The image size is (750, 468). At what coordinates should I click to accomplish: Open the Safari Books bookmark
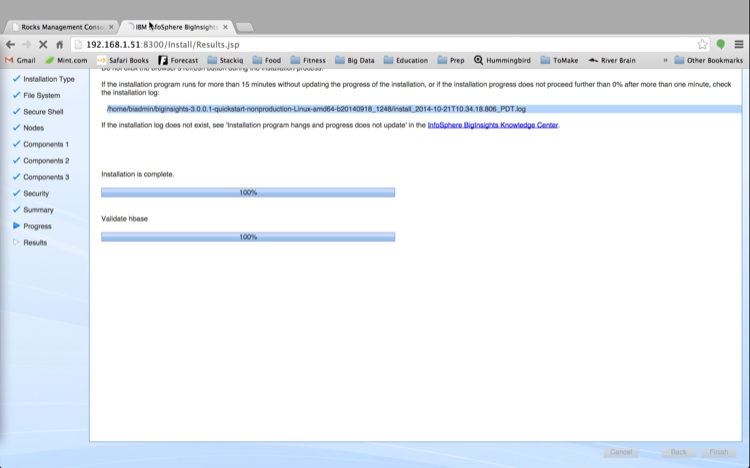[122, 60]
